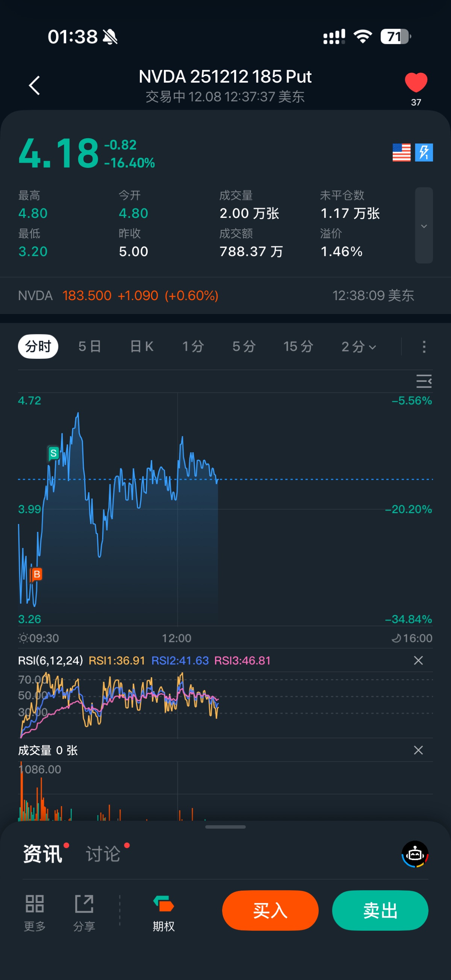Image resolution: width=451 pixels, height=980 pixels.
Task: Tap the 成交额 788.37 万 value
Action: coord(251,251)
